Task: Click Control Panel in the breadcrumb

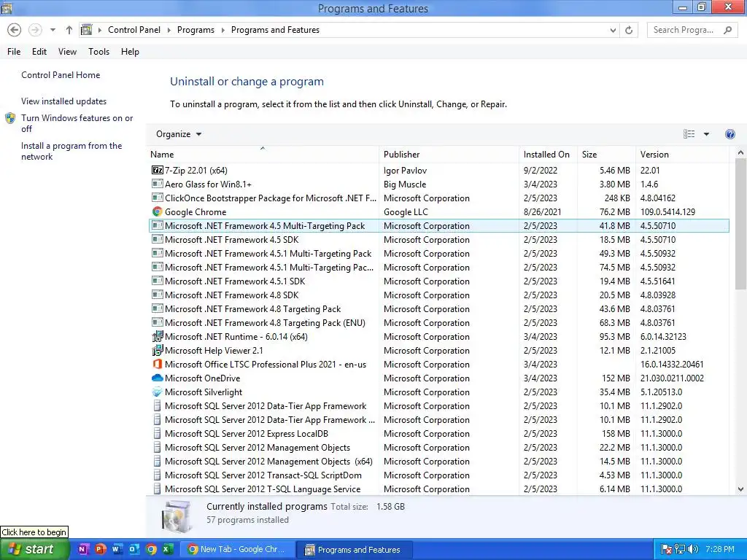Action: click(134, 30)
